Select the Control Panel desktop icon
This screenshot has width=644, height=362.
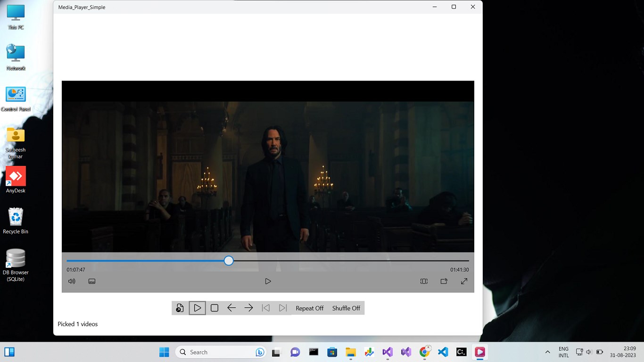(16, 99)
